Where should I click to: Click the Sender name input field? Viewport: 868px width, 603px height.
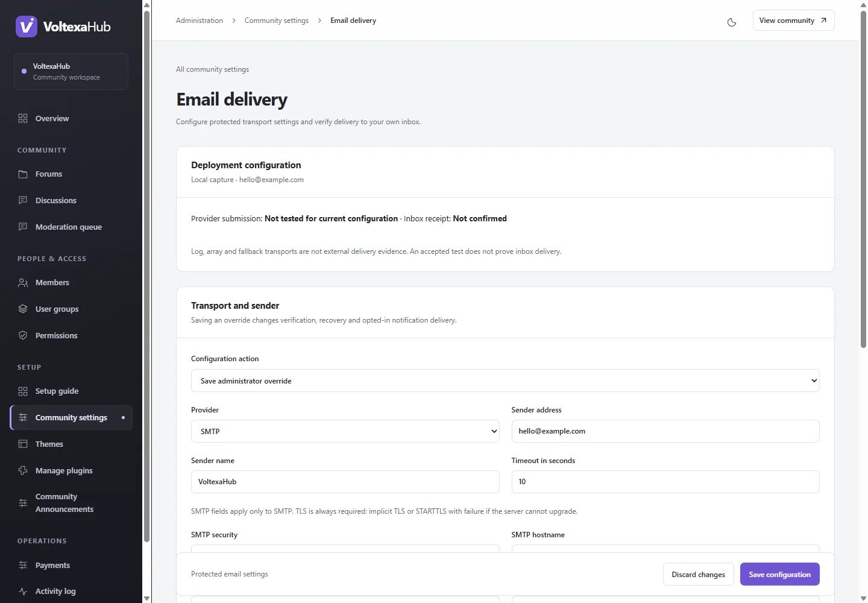coord(345,482)
